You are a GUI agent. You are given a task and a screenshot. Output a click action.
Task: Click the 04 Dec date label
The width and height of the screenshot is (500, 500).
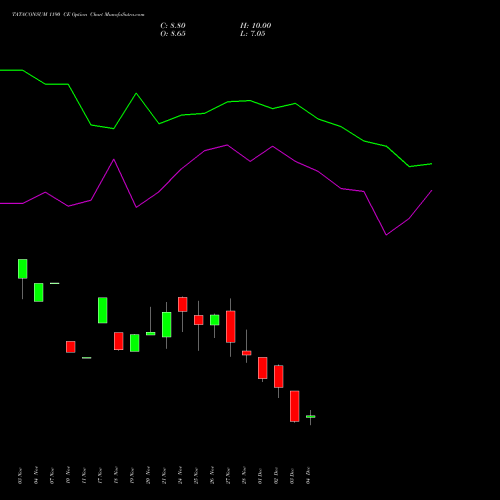(308, 476)
